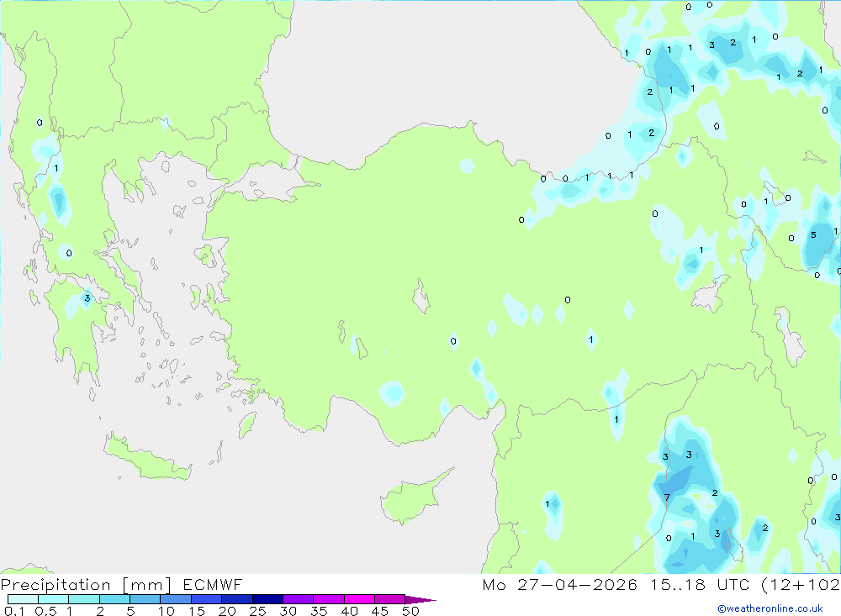Click legend scale label '10'

click(167, 611)
